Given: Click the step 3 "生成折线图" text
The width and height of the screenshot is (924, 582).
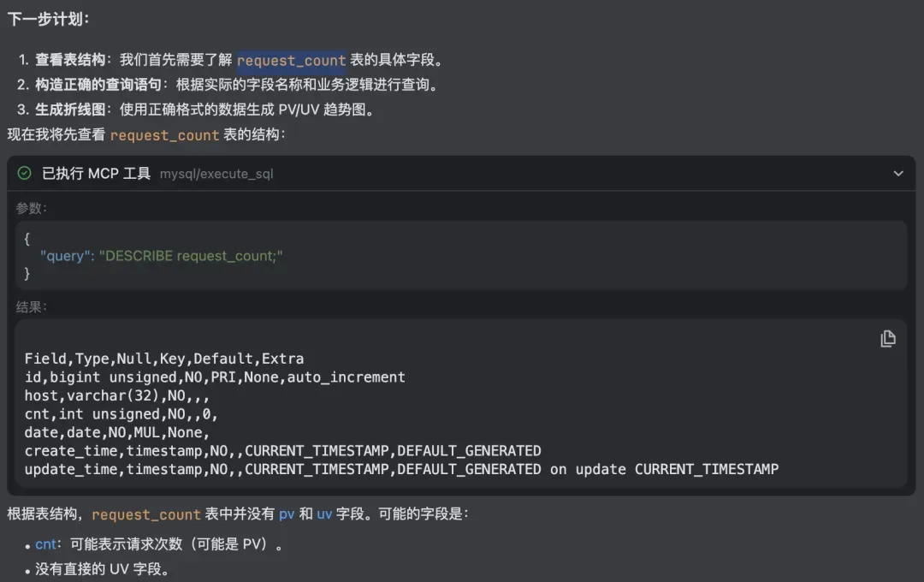Looking at the screenshot, I should (70, 110).
